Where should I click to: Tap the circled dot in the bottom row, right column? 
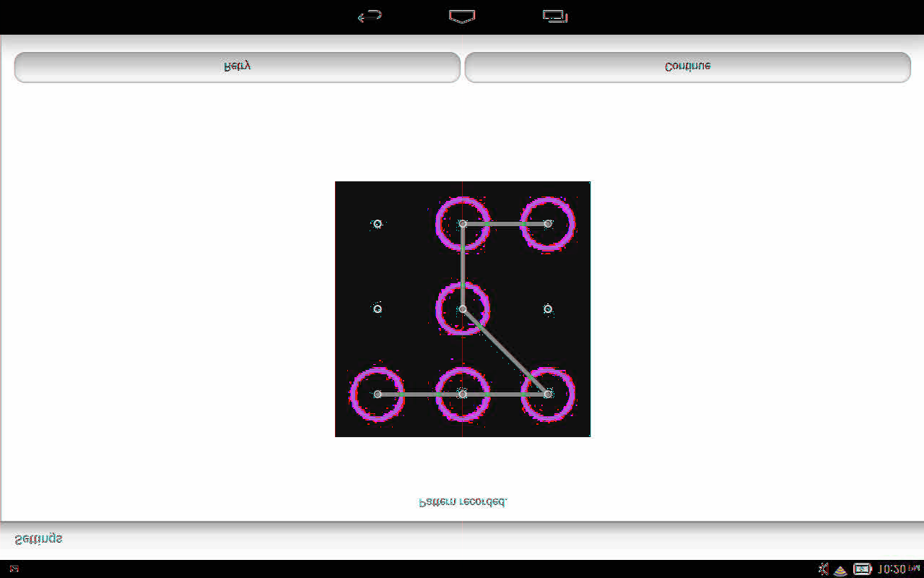click(548, 394)
